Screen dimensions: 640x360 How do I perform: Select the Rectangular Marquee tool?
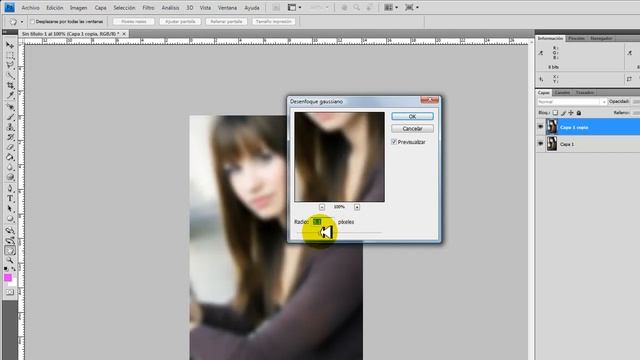(x=10, y=55)
